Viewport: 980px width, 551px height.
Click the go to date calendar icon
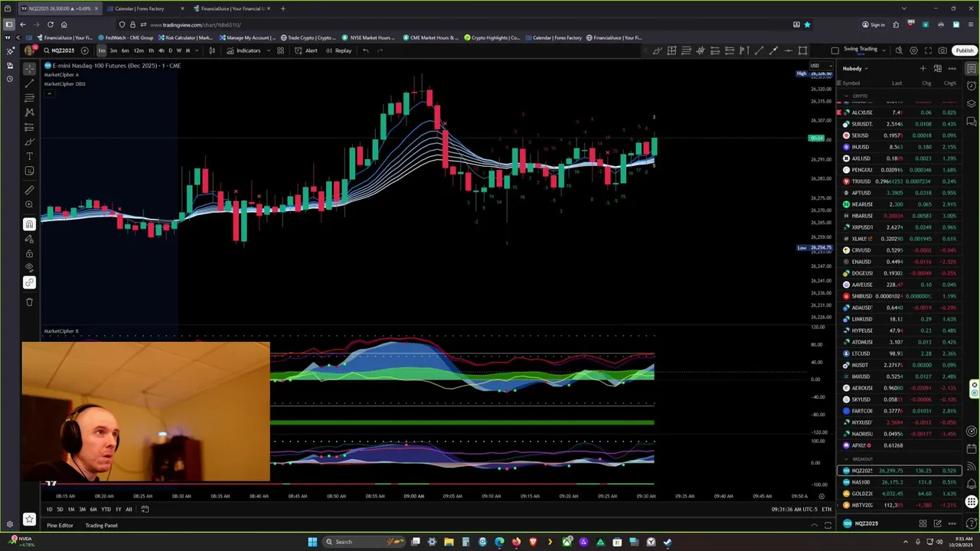tap(144, 509)
